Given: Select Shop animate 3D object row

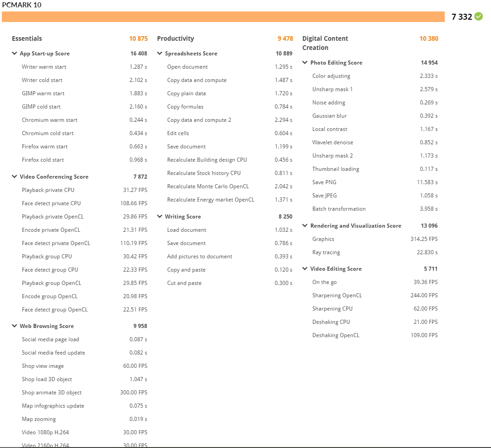Looking at the screenshot, I should click(85, 393).
